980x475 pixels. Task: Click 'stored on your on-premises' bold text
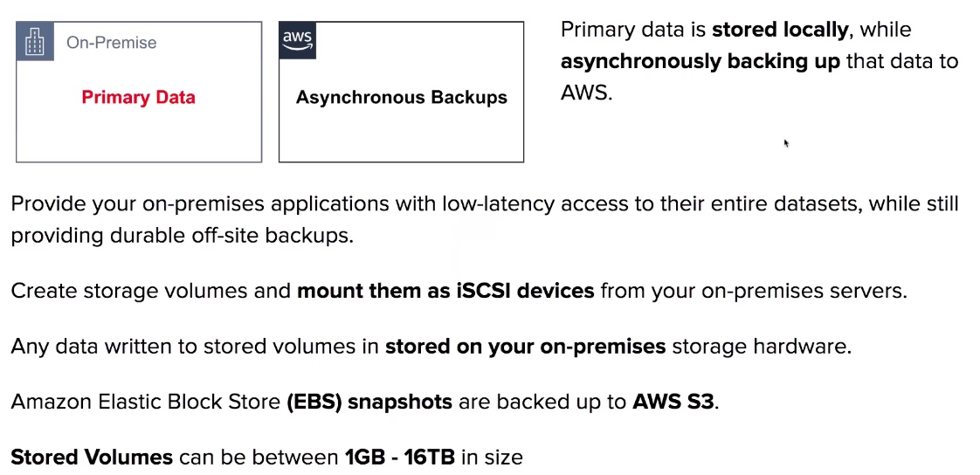pyautogui.click(x=525, y=347)
